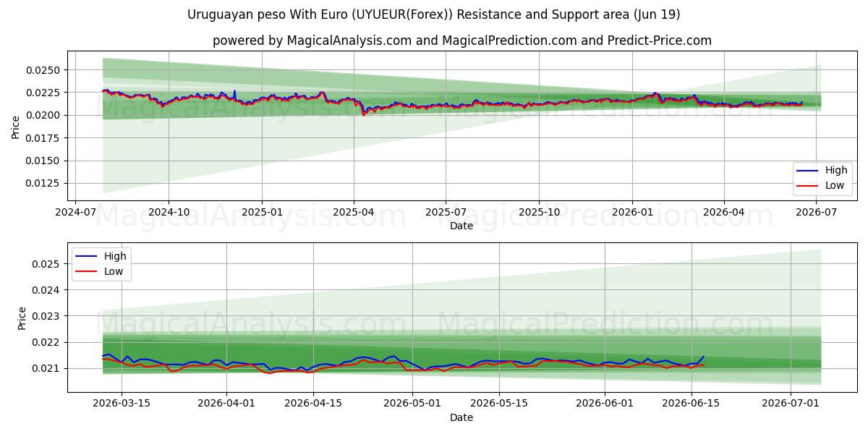The width and height of the screenshot is (868, 434).
Task: Click the 2026-06-01 date tick label
Action: coord(604,404)
